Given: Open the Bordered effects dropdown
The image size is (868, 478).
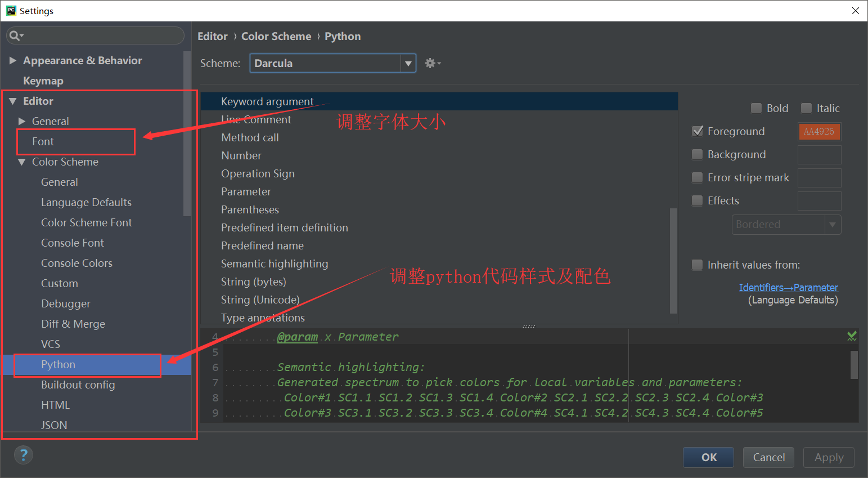Looking at the screenshot, I should click(833, 225).
